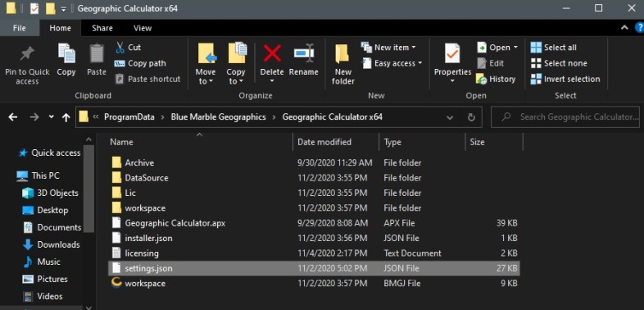Click the Properties checkmark icon
Screen dimensions: 644x310
click(452, 54)
